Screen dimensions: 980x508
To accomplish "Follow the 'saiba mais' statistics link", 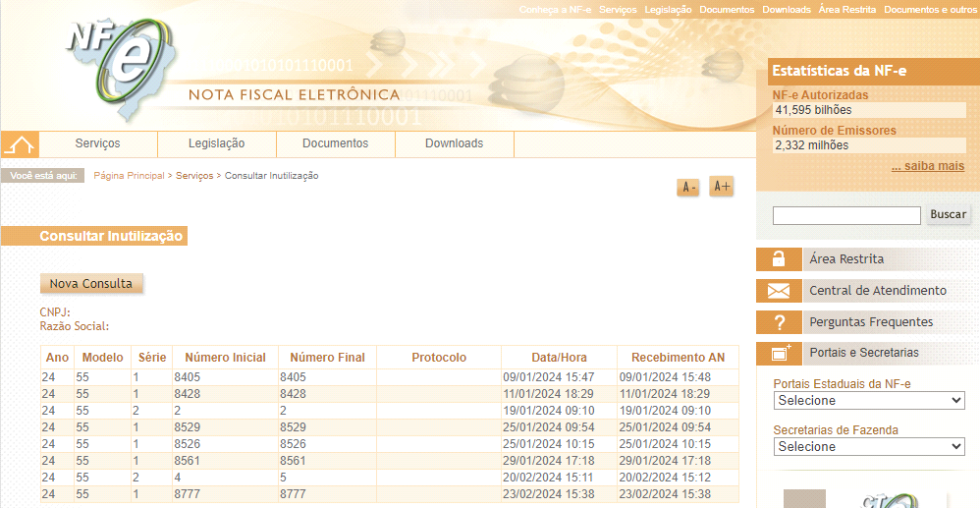I will 927,166.
